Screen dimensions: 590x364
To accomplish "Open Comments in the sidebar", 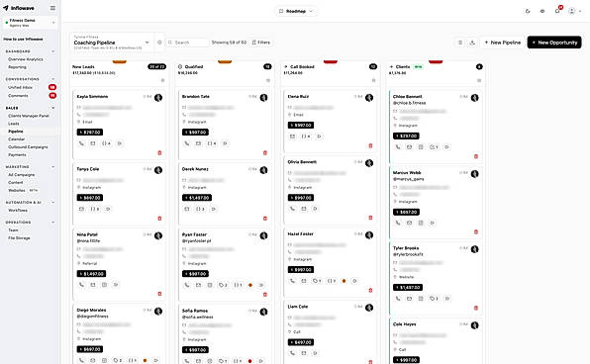I will coord(18,96).
